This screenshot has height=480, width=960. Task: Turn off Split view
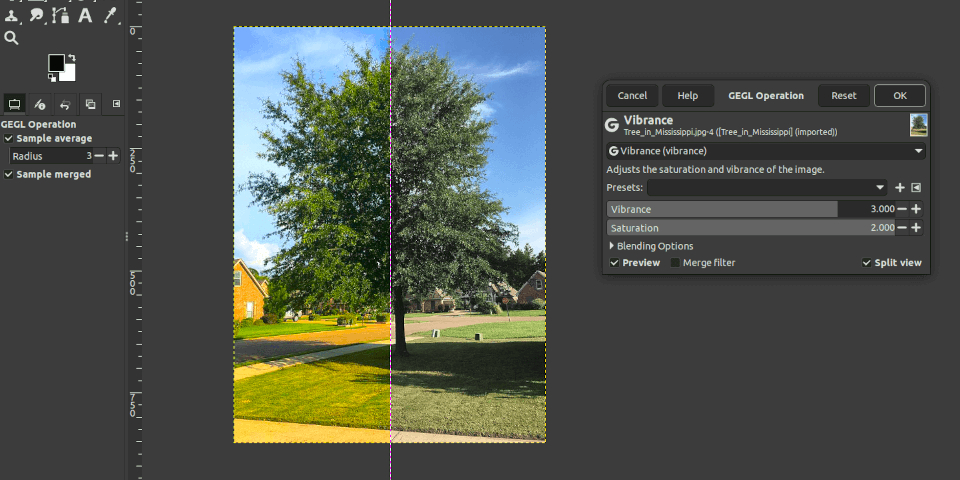867,263
